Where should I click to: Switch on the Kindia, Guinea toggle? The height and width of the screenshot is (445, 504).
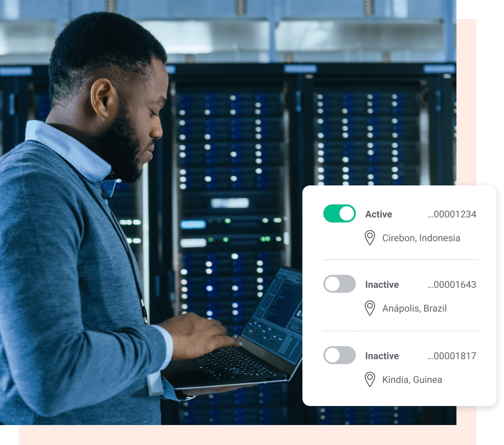pos(339,355)
